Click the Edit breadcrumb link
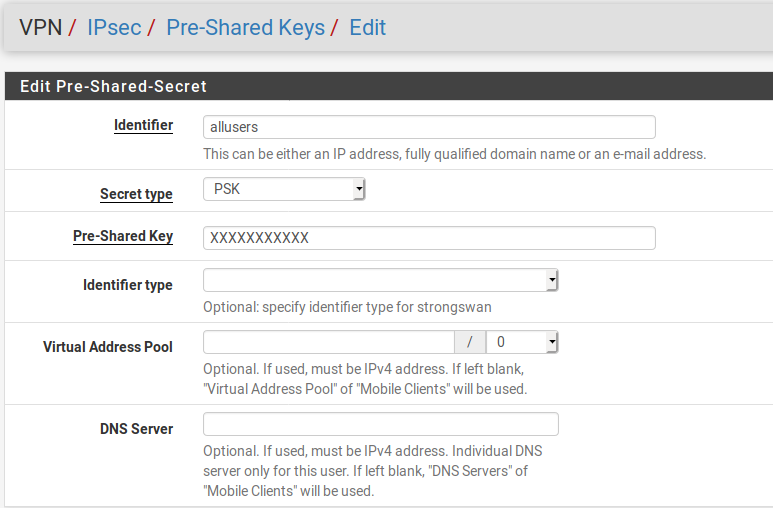The image size is (773, 508). 367,28
